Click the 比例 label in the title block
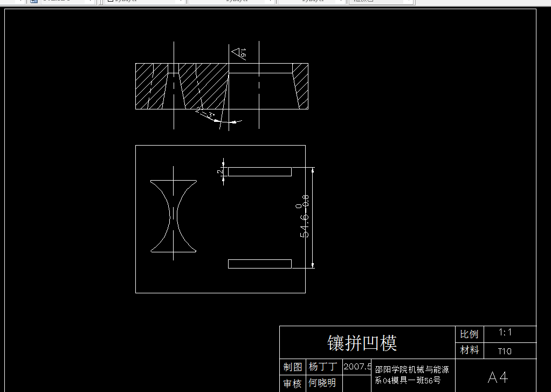Image resolution: width=551 pixels, height=392 pixels. click(x=469, y=334)
